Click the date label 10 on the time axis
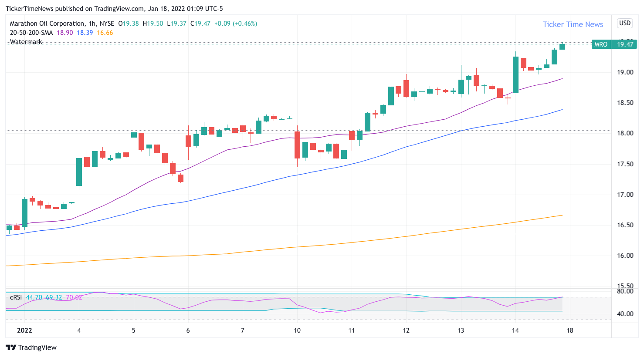Image resolution: width=644 pixels, height=357 pixels. click(x=297, y=330)
